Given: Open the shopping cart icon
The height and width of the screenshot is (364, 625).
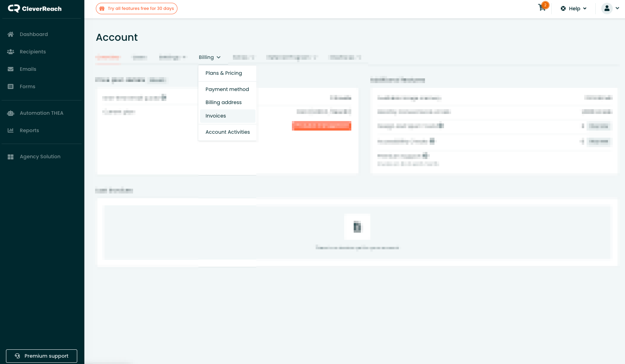Looking at the screenshot, I should coord(542,8).
